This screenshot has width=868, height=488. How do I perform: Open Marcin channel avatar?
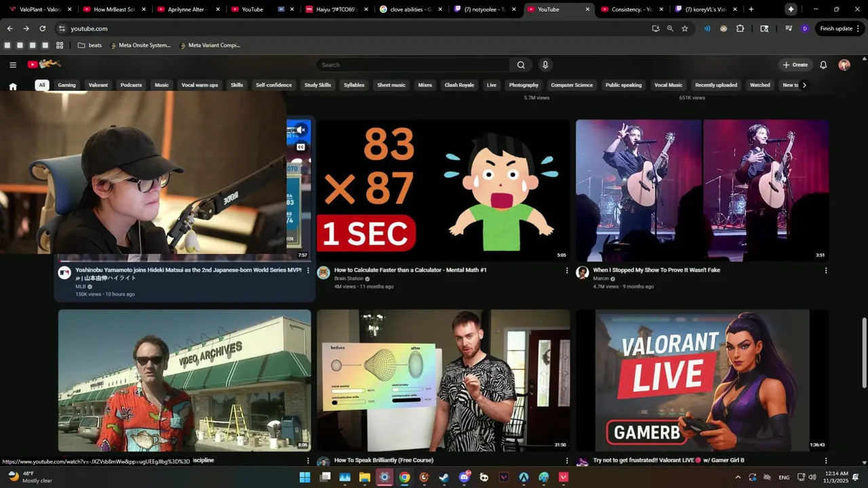click(583, 272)
